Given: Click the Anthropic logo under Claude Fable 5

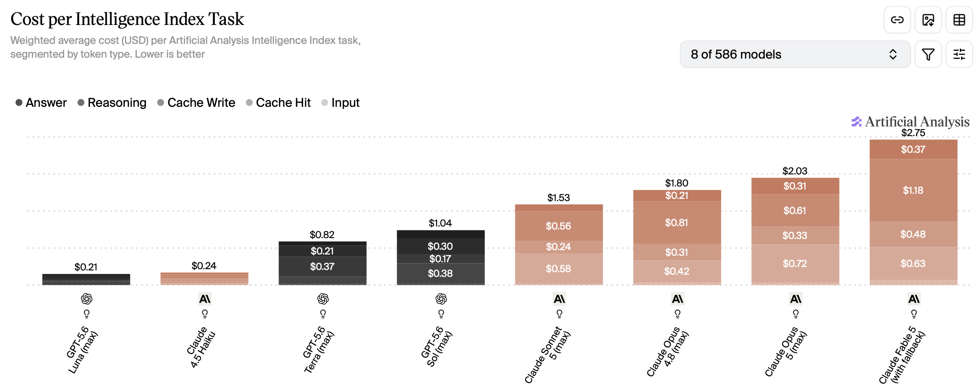Looking at the screenshot, I should [x=914, y=299].
